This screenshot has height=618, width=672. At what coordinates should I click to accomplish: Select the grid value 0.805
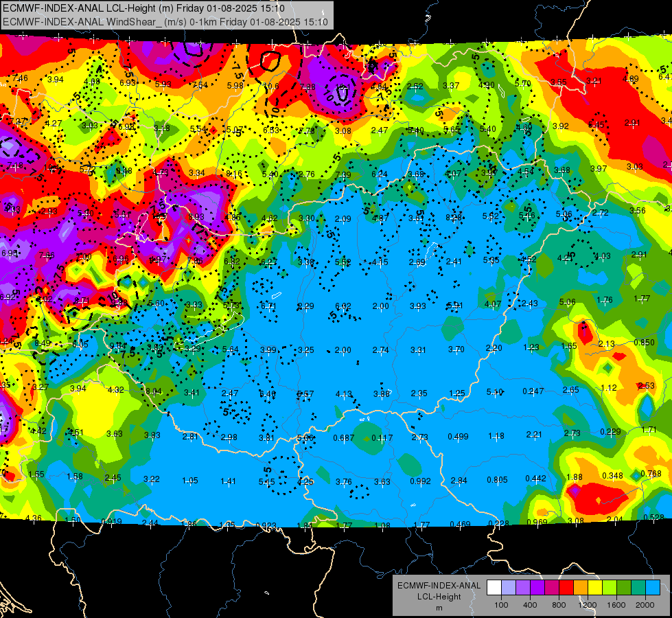tap(497, 479)
